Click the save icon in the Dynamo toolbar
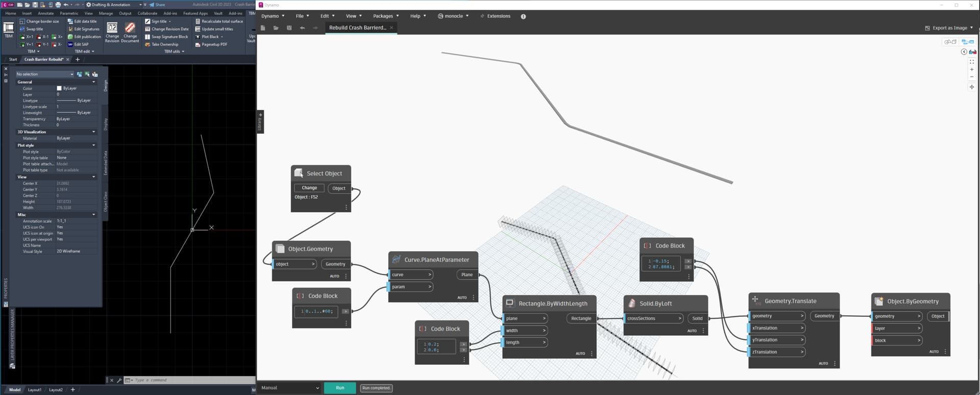This screenshot has height=395, width=980. click(289, 28)
